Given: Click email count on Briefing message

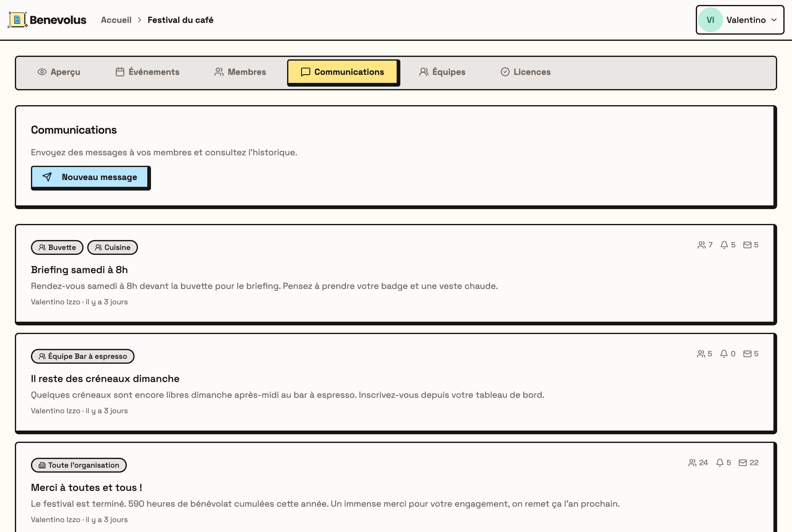Looking at the screenshot, I should (751, 245).
